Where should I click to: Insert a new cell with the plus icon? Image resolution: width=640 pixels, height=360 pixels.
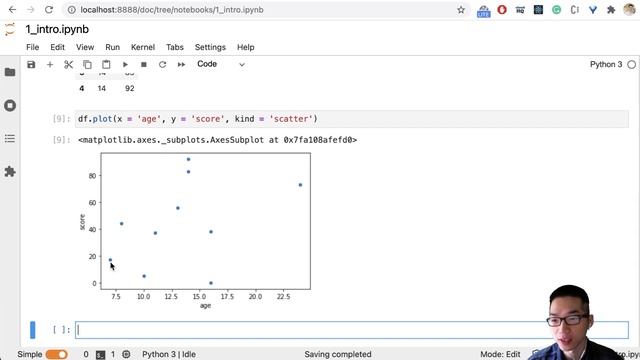[x=50, y=64]
